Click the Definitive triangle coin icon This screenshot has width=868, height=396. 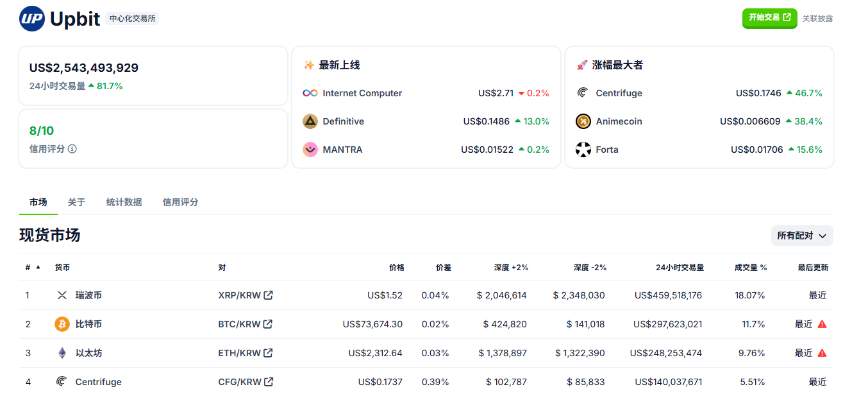point(310,121)
